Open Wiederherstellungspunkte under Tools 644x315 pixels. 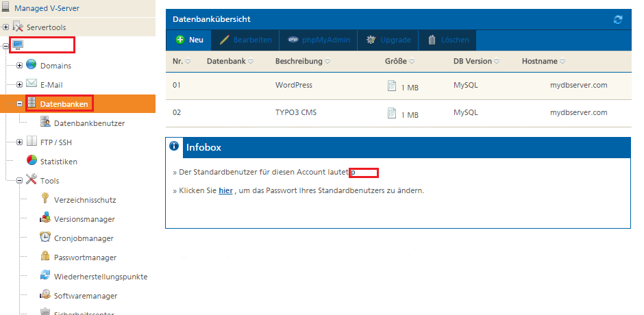coord(101,277)
